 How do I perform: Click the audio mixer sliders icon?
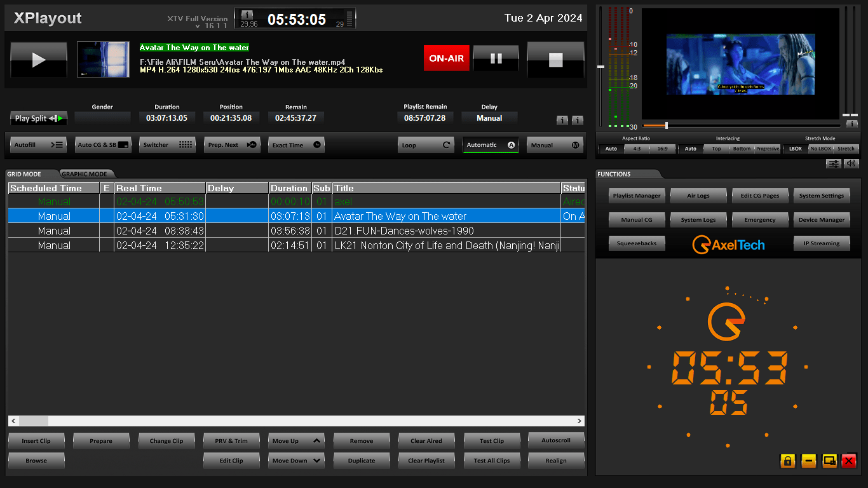[834, 163]
